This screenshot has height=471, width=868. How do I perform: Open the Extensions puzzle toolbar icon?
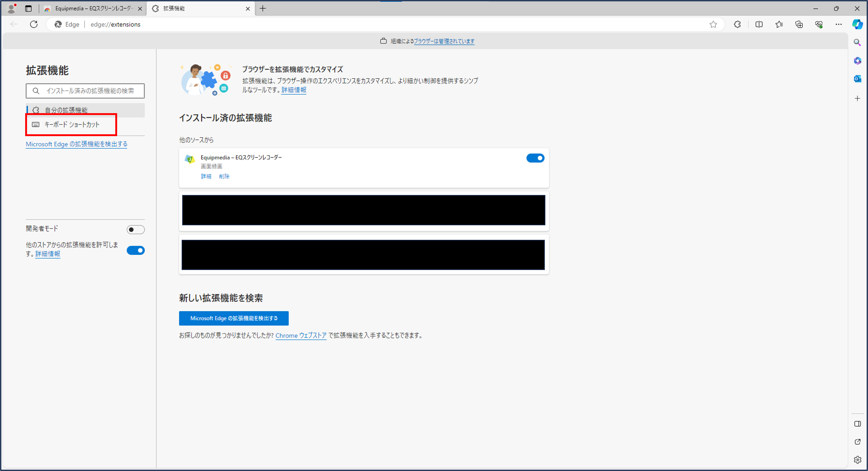pyautogui.click(x=737, y=24)
